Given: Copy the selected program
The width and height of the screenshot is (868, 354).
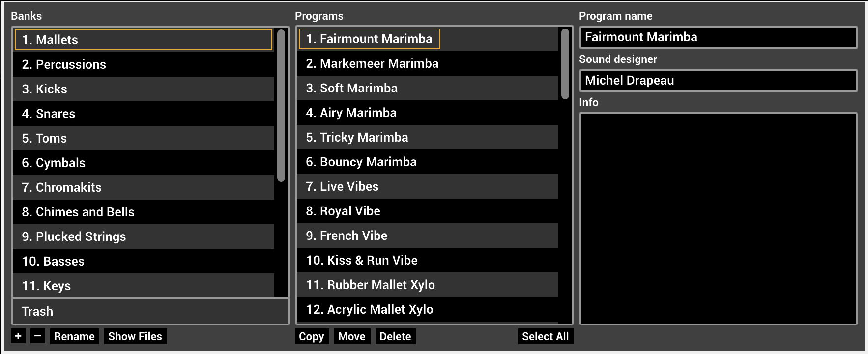Looking at the screenshot, I should click(311, 336).
